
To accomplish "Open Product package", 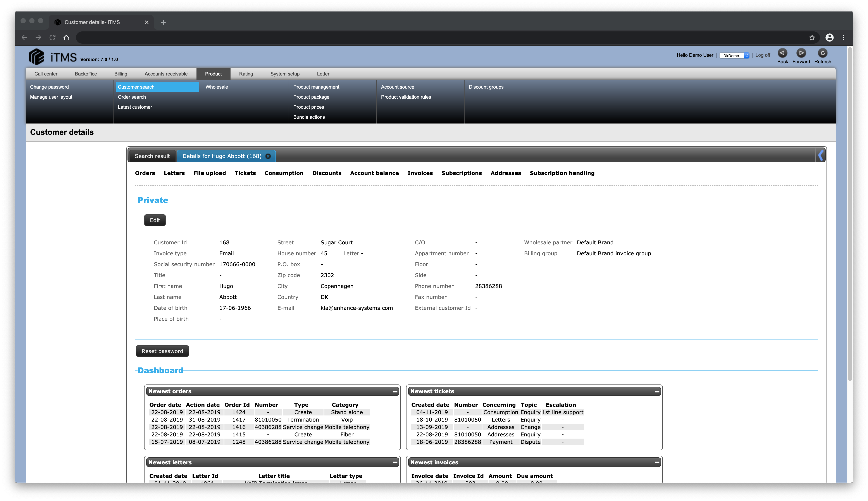I will click(x=311, y=97).
